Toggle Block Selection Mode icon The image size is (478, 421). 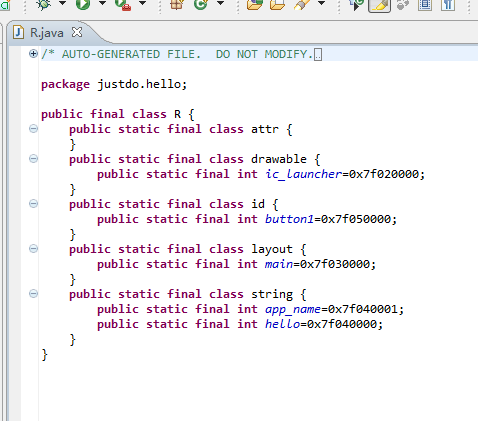coord(425,4)
